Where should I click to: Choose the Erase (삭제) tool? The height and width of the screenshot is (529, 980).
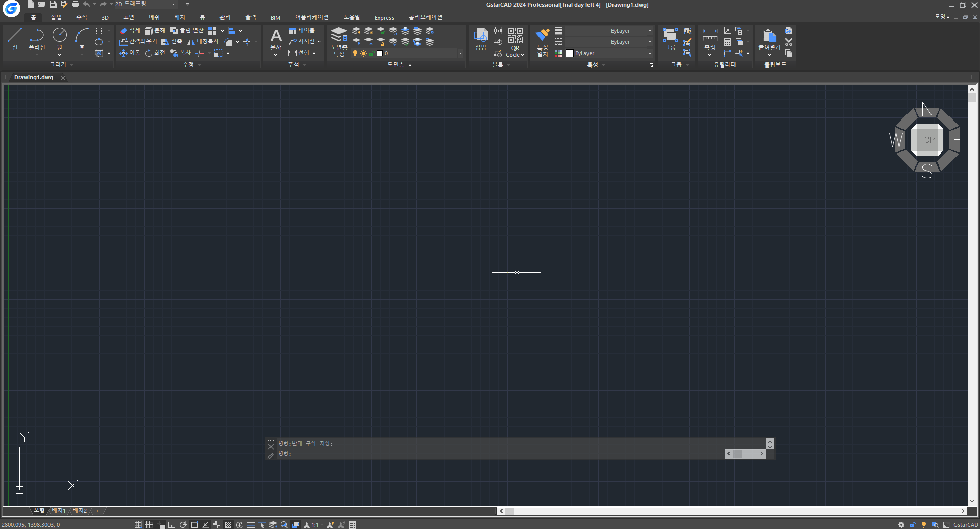(x=130, y=31)
